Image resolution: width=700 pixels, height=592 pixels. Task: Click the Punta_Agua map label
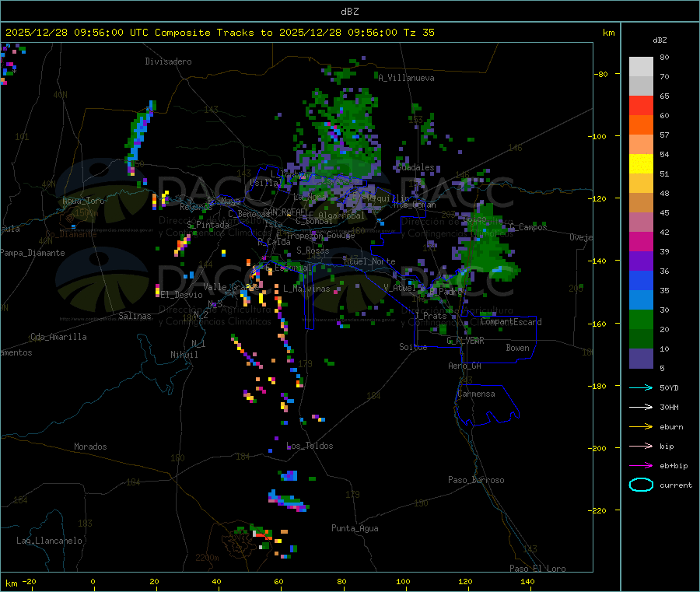tap(355, 528)
